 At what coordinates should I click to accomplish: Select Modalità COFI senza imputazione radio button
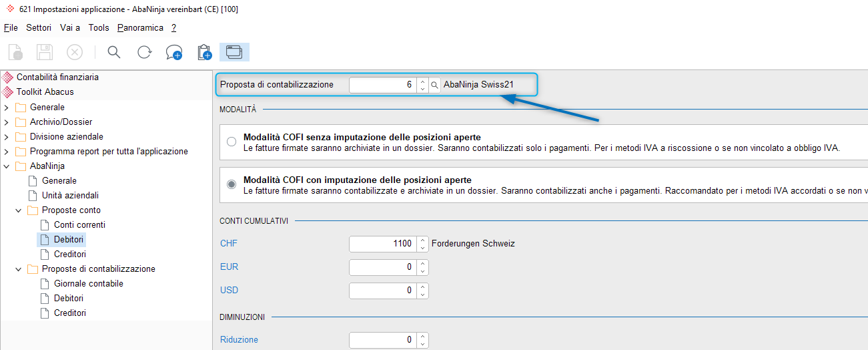[232, 142]
